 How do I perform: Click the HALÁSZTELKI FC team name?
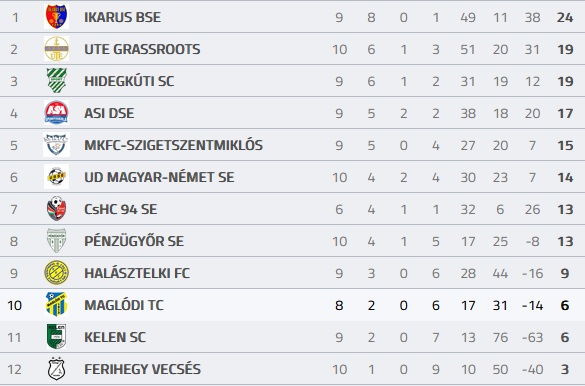[x=137, y=273]
